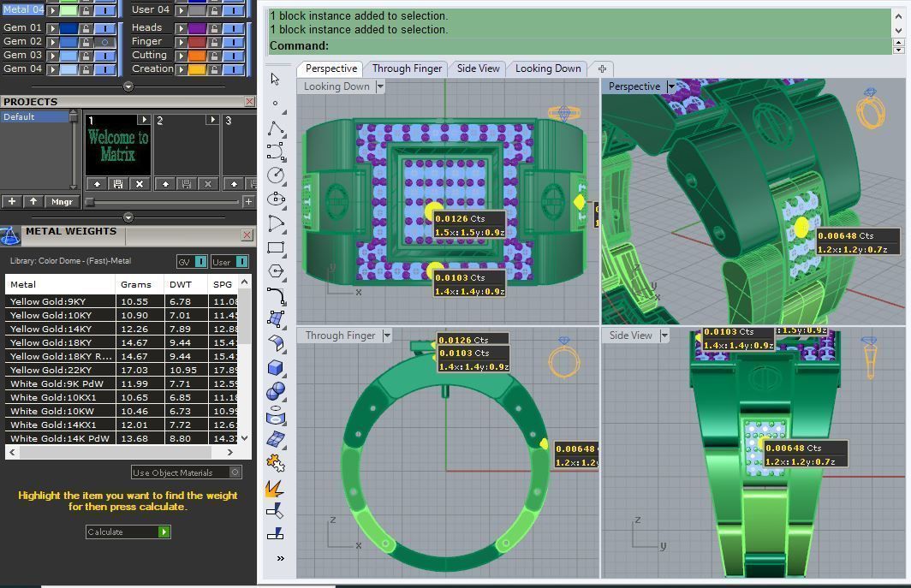Viewport: 911px width, 588px height.
Task: Switch to the Perspective tab
Action: point(331,68)
